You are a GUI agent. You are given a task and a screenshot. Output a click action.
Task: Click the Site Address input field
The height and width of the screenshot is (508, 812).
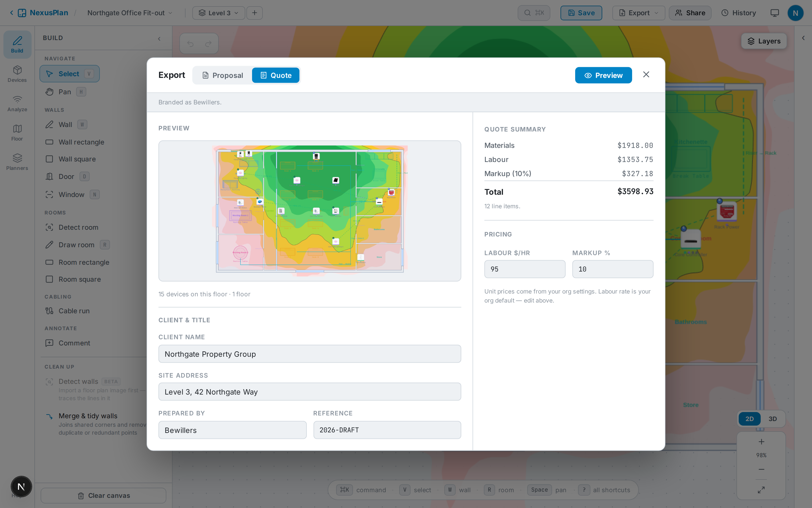click(x=309, y=392)
